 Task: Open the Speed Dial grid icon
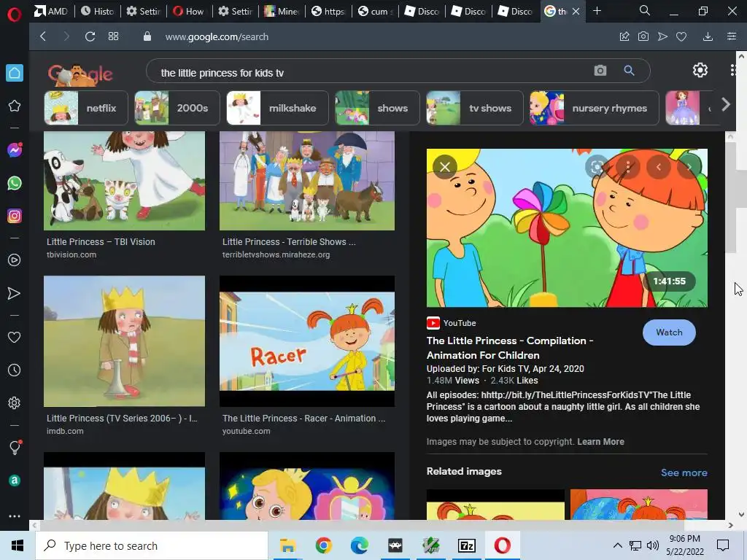click(x=113, y=36)
